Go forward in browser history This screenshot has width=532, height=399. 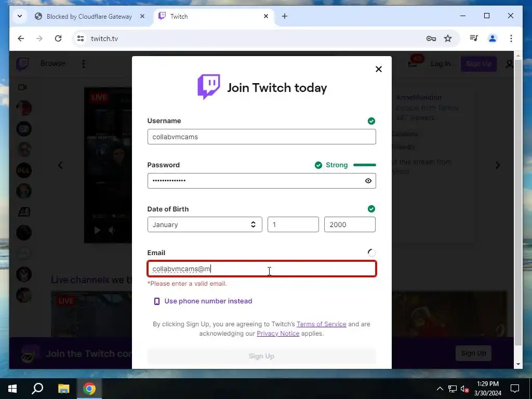click(x=39, y=38)
